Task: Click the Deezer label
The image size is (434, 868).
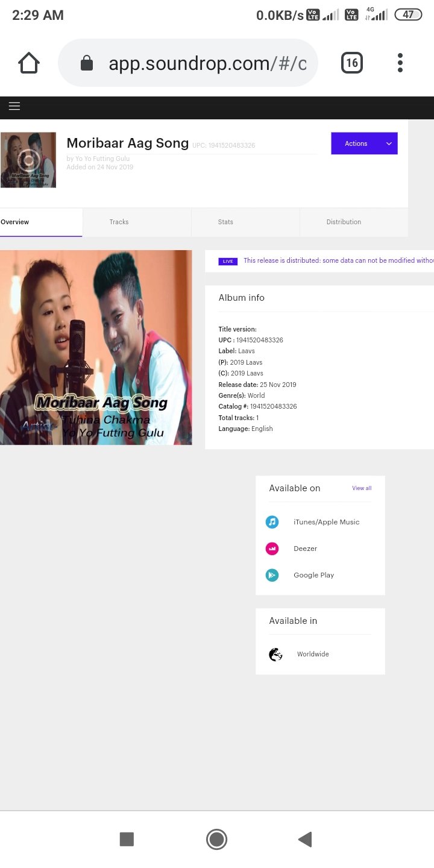Action: (305, 549)
